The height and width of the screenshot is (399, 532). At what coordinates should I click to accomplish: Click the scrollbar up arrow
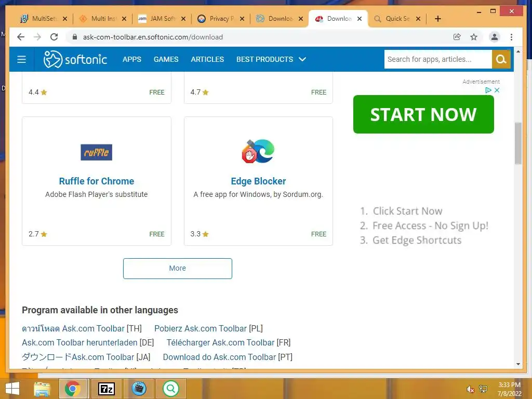518,51
